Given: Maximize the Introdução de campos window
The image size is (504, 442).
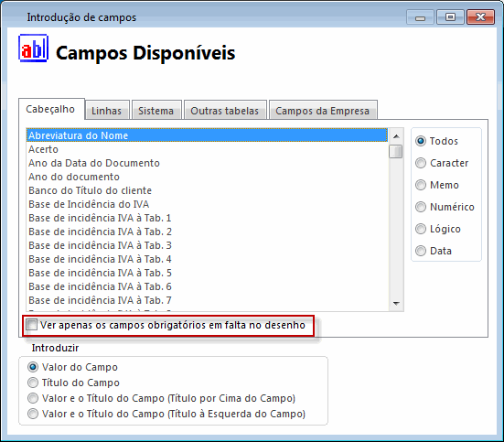Looking at the screenshot, I should point(450,17).
